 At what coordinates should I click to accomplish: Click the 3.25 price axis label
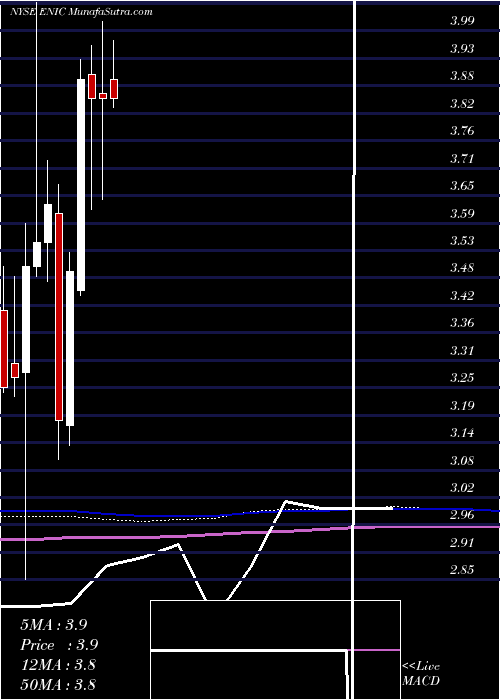[x=462, y=378]
